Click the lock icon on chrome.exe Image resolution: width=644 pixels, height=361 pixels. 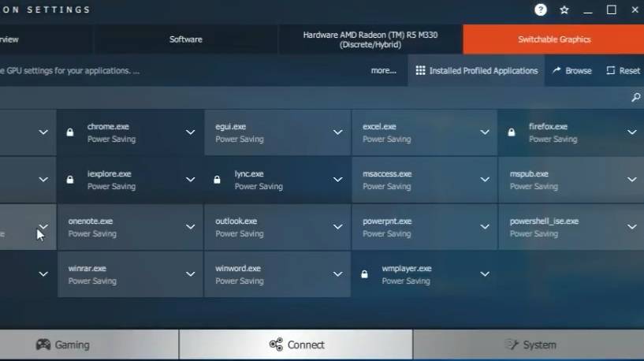(x=70, y=132)
